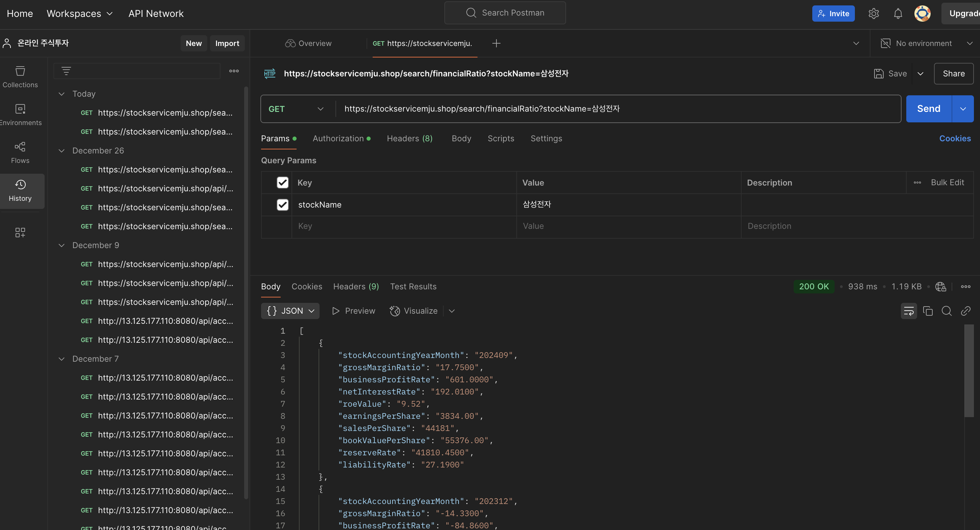The height and width of the screenshot is (530, 980).
Task: Click the HTTP request type icon
Action: pos(270,74)
